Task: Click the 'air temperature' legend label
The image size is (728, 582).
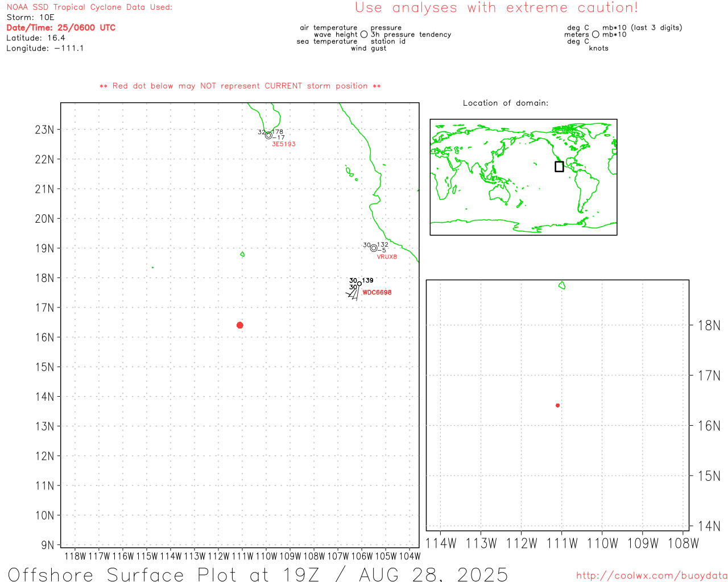Action: 329,28
